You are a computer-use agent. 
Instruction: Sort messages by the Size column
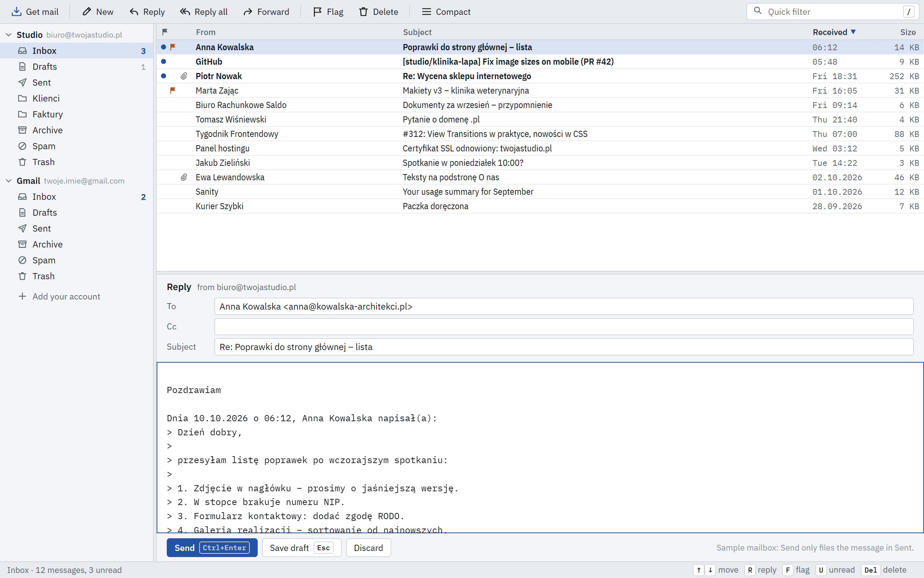[908, 32]
